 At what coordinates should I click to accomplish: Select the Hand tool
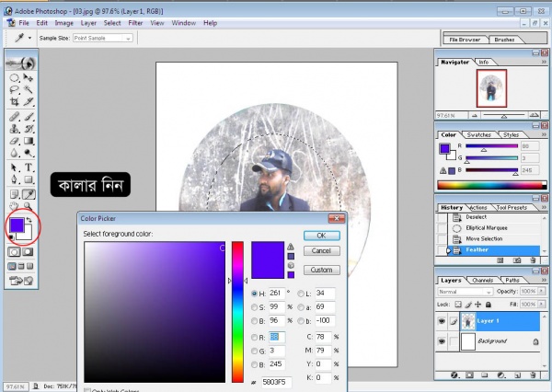[14, 206]
